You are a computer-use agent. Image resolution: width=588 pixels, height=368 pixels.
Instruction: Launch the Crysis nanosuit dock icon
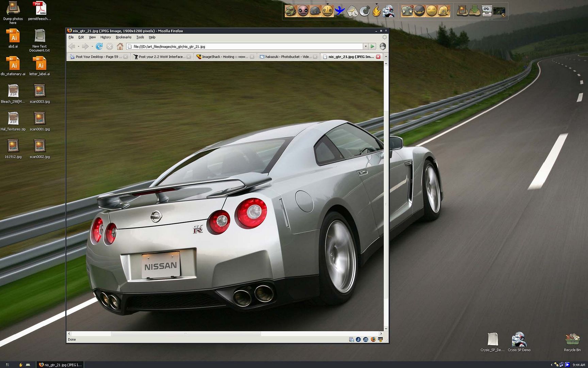[x=389, y=11]
